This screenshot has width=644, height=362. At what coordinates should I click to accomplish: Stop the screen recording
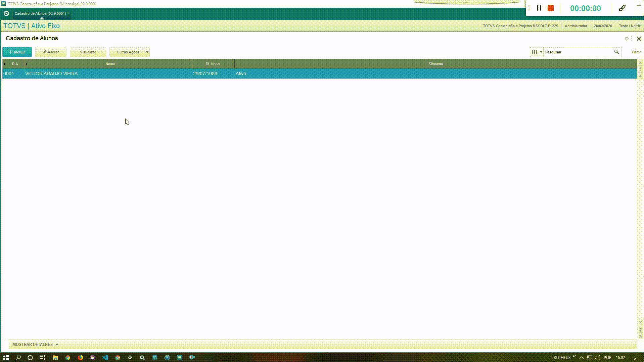click(x=551, y=8)
